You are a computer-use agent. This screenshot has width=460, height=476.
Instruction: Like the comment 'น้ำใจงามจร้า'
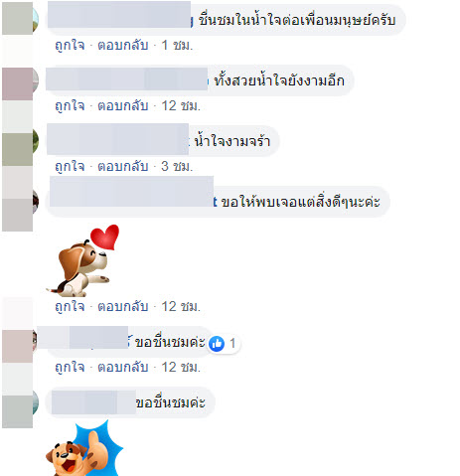click(x=70, y=166)
